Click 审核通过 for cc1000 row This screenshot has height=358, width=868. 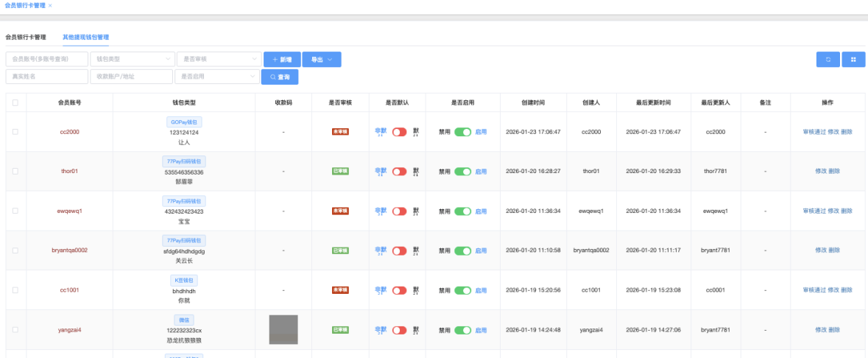pyautogui.click(x=814, y=290)
